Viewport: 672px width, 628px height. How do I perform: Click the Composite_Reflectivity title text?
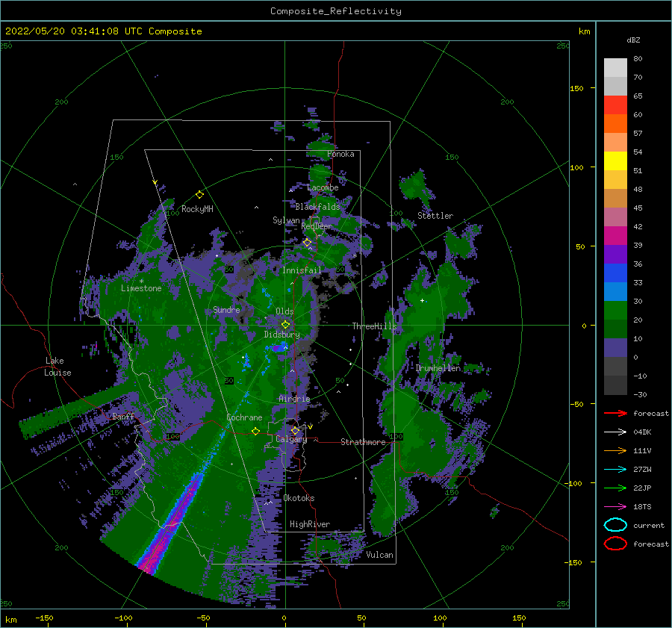[x=336, y=11]
